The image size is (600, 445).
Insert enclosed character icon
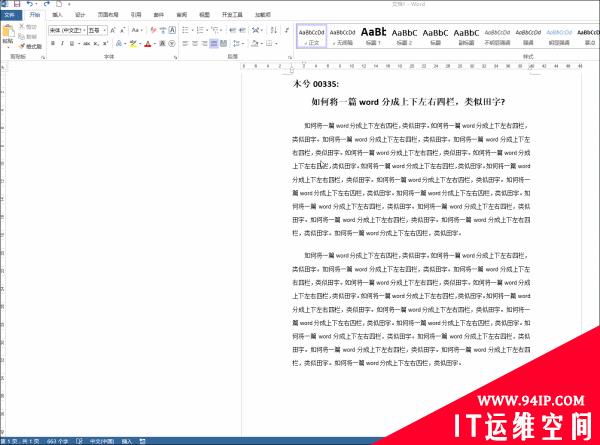[172, 44]
